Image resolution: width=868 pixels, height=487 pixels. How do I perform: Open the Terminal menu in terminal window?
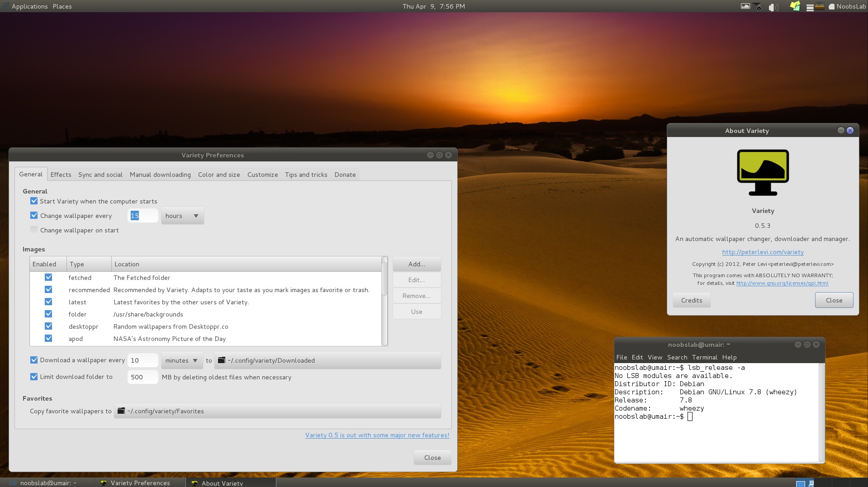point(704,357)
